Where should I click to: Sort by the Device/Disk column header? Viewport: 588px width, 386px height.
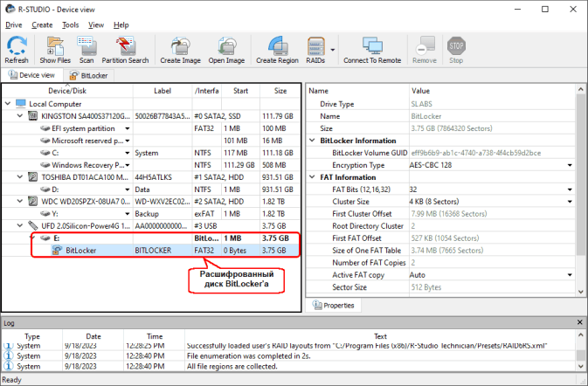pyautogui.click(x=67, y=91)
